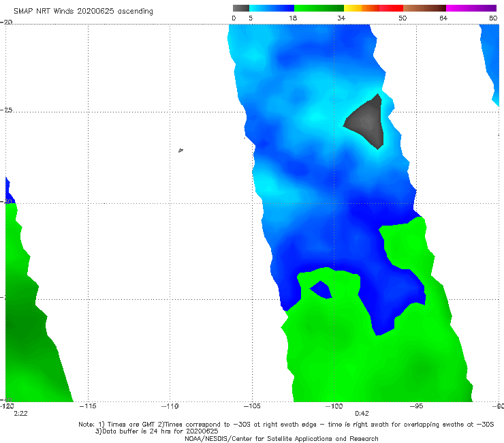The height and width of the screenshot is (443, 504).
Task: Click the dark gray low-wind patch on map
Action: click(368, 121)
